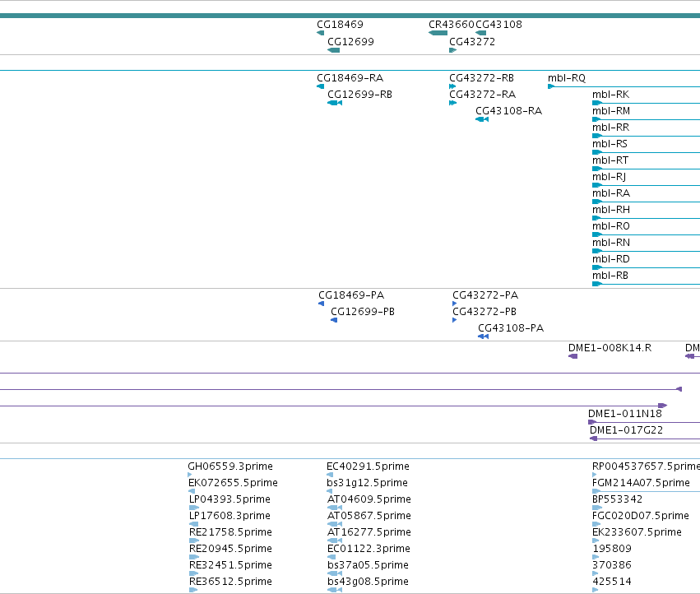Image resolution: width=700 pixels, height=594 pixels.
Task: Click the mbl-RR transcript label
Action: 610,128
